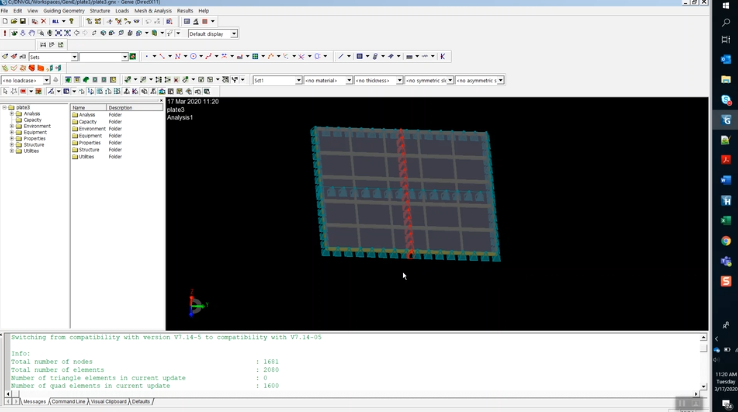Click the ALL selection toolbar icon
Screen dimensions: 738x412
click(56, 21)
